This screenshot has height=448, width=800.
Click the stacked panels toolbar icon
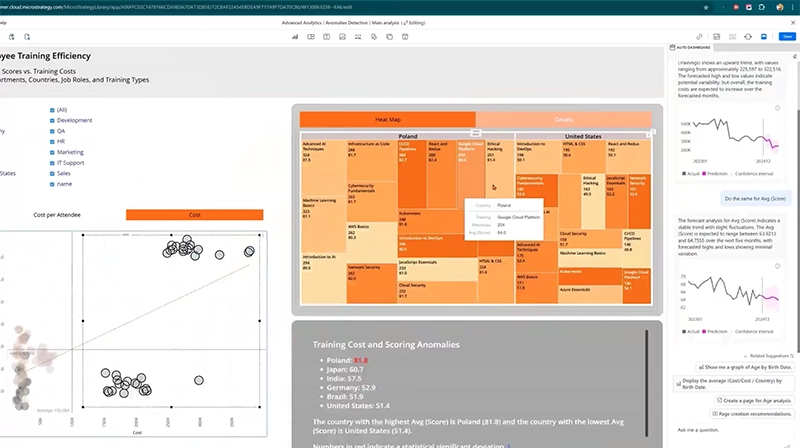pos(389,37)
